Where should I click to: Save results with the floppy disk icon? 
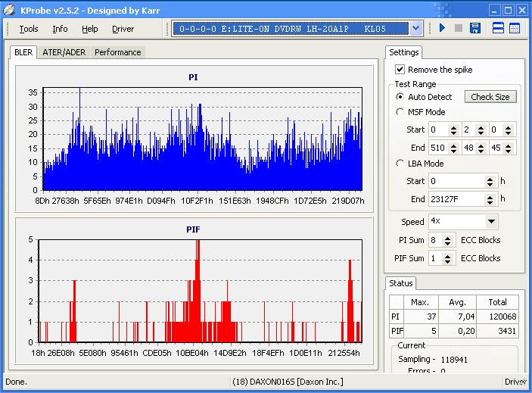click(475, 29)
